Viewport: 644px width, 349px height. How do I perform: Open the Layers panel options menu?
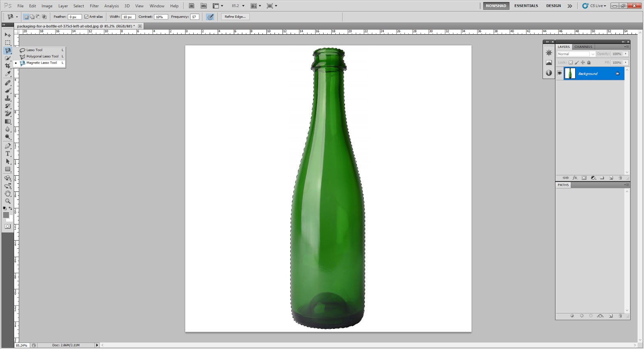(x=626, y=47)
